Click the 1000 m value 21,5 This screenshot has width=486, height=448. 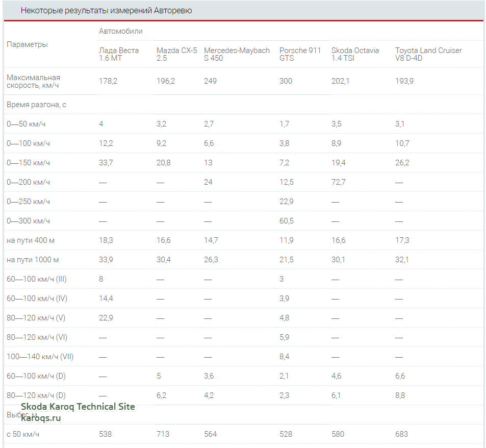(x=287, y=260)
